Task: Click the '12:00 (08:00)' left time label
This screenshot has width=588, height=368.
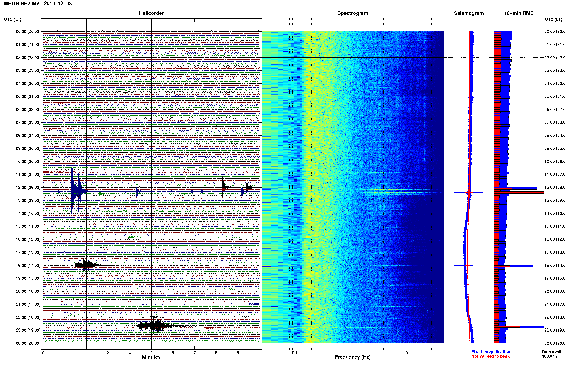Action: coord(28,187)
